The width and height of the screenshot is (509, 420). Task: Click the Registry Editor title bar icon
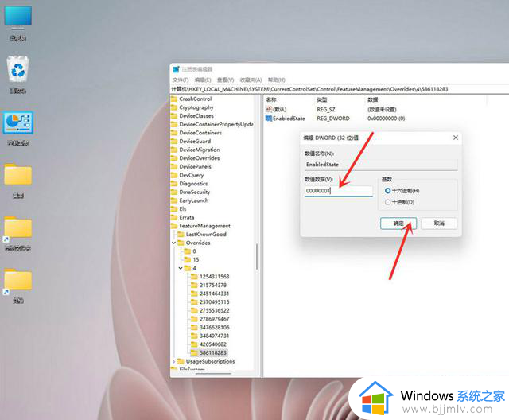point(176,69)
